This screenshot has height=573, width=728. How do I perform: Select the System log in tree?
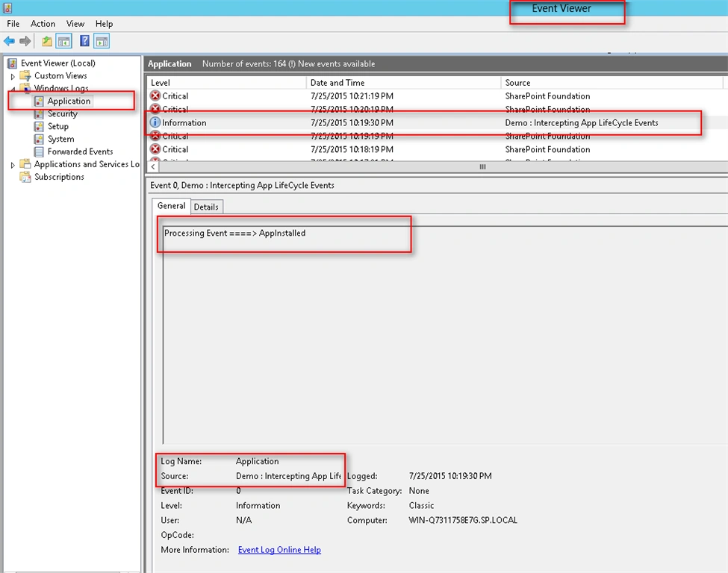[60, 139]
